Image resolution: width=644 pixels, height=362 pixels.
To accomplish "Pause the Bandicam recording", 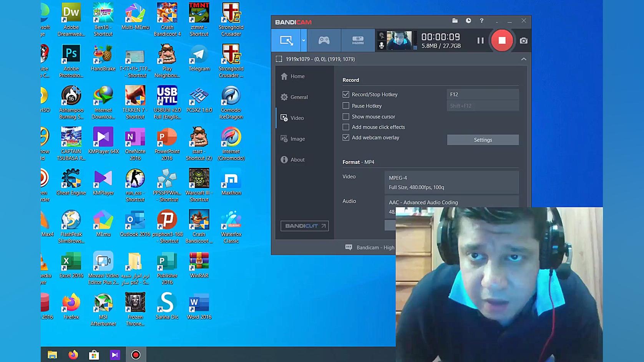I will tap(480, 40).
